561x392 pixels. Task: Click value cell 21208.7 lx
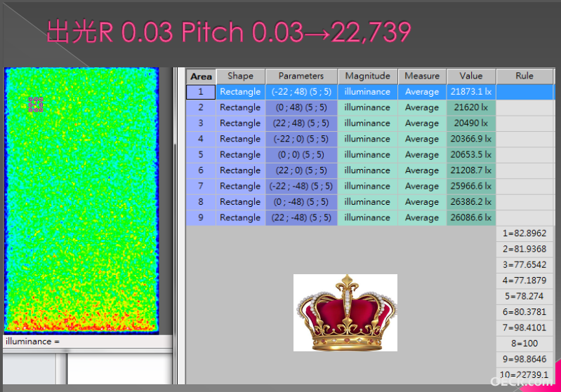coord(471,170)
